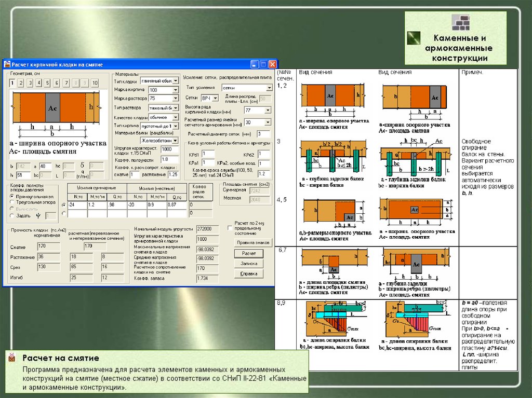Select Треугольная эпюра radio button

pyautogui.click(x=12, y=202)
